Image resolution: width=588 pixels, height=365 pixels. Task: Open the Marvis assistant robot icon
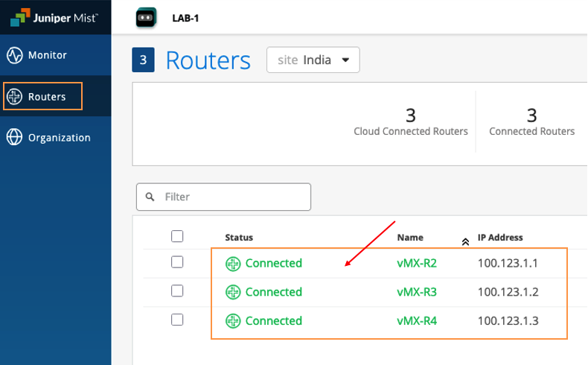tap(146, 18)
